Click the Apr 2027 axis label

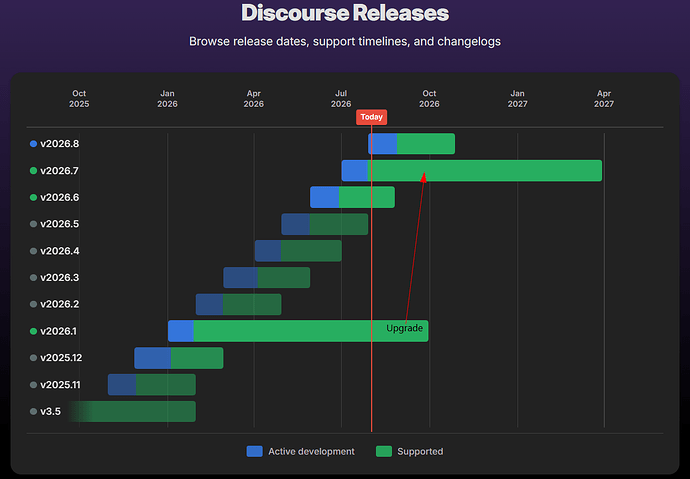coord(604,99)
